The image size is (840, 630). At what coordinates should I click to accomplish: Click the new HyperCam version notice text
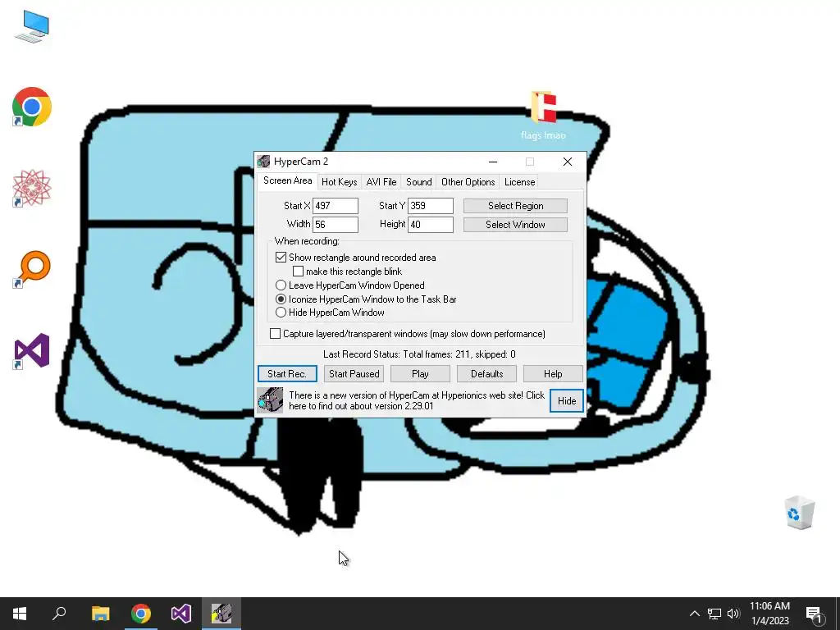[417, 400]
